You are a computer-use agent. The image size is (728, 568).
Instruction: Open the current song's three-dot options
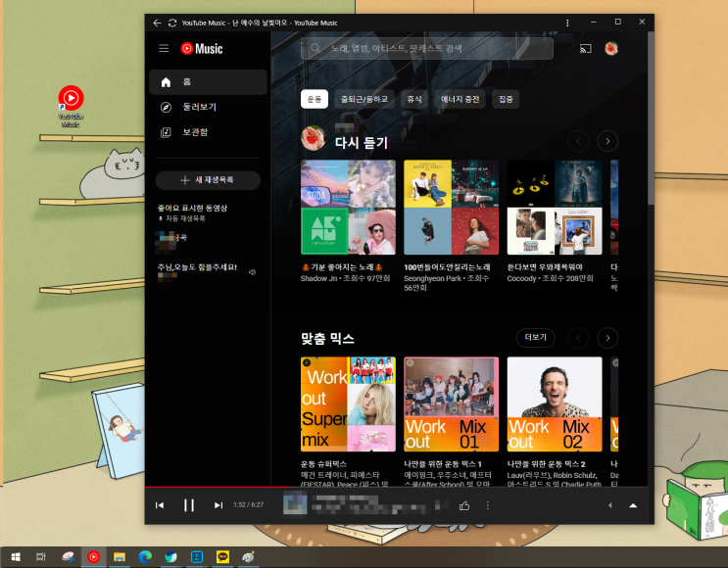tap(488, 505)
